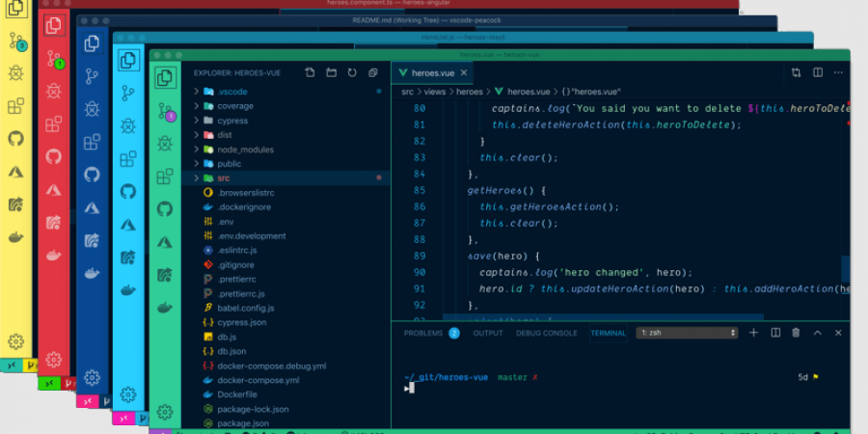Open GitHub view in the red heroes-angular window
This screenshot has height=434, width=868.
tap(54, 156)
